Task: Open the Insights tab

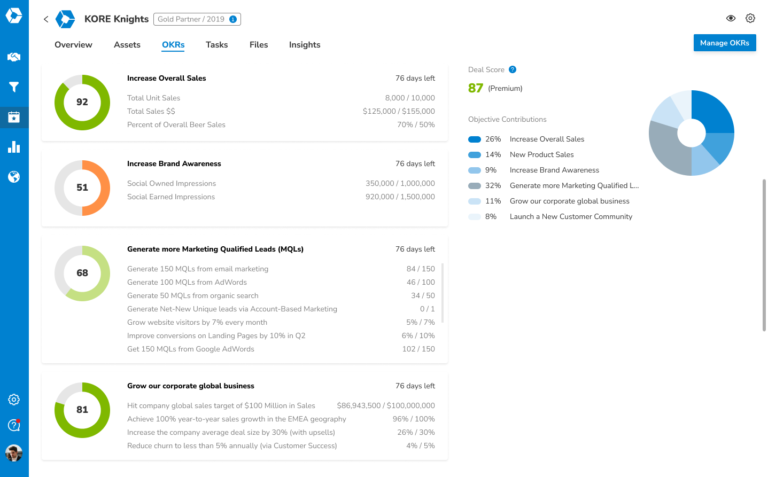Action: point(305,45)
